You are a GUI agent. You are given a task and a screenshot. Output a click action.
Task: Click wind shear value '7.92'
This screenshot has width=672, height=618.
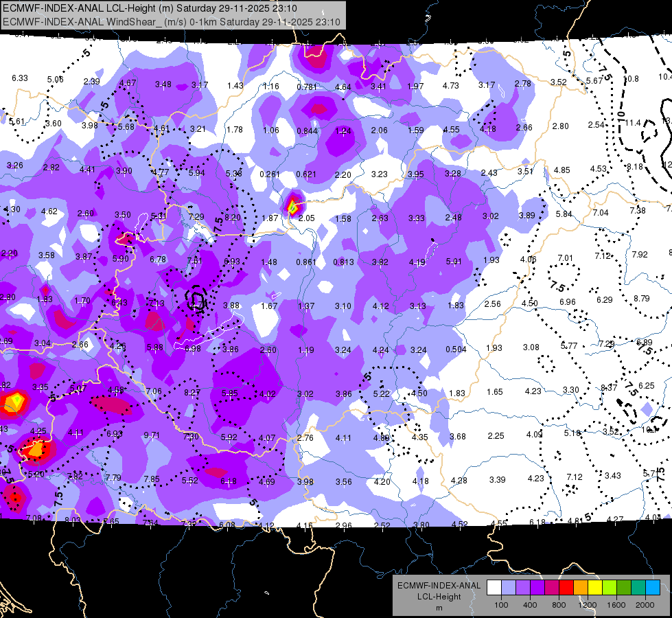click(x=640, y=254)
